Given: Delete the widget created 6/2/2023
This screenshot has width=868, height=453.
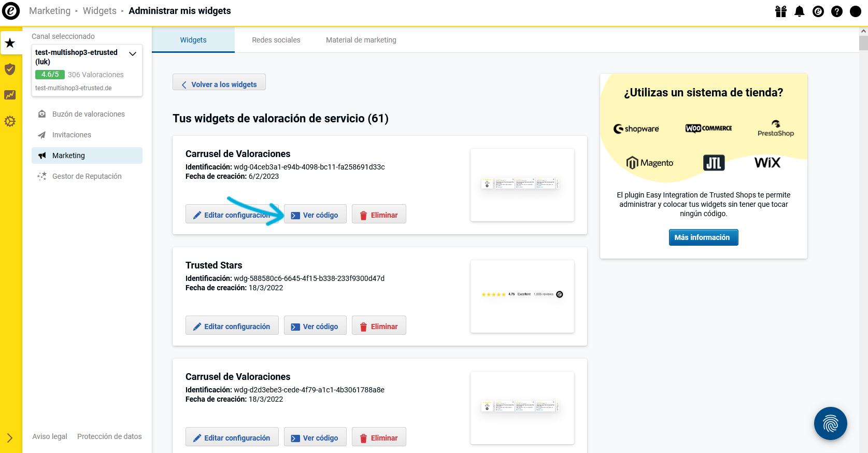Looking at the screenshot, I should point(379,215).
